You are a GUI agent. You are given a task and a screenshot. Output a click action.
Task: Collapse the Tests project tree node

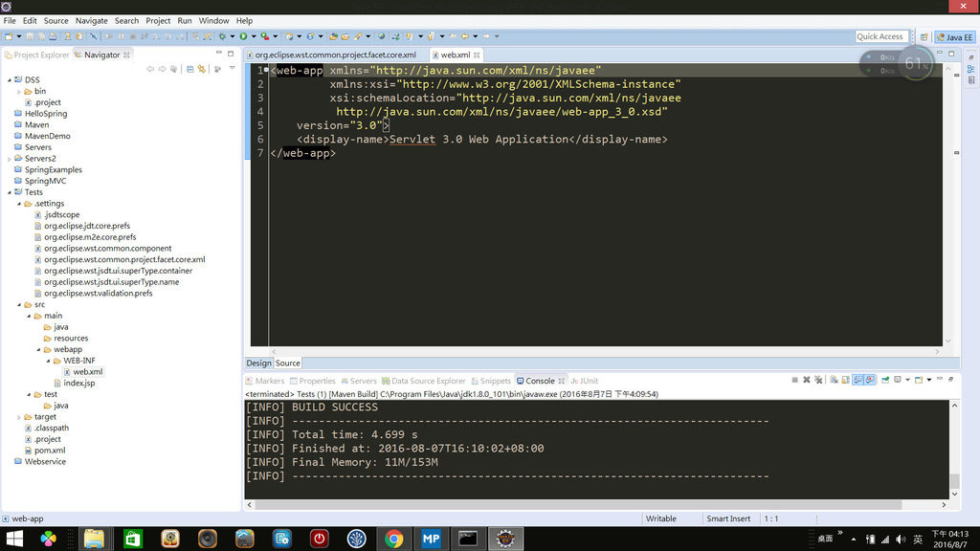[x=10, y=192]
